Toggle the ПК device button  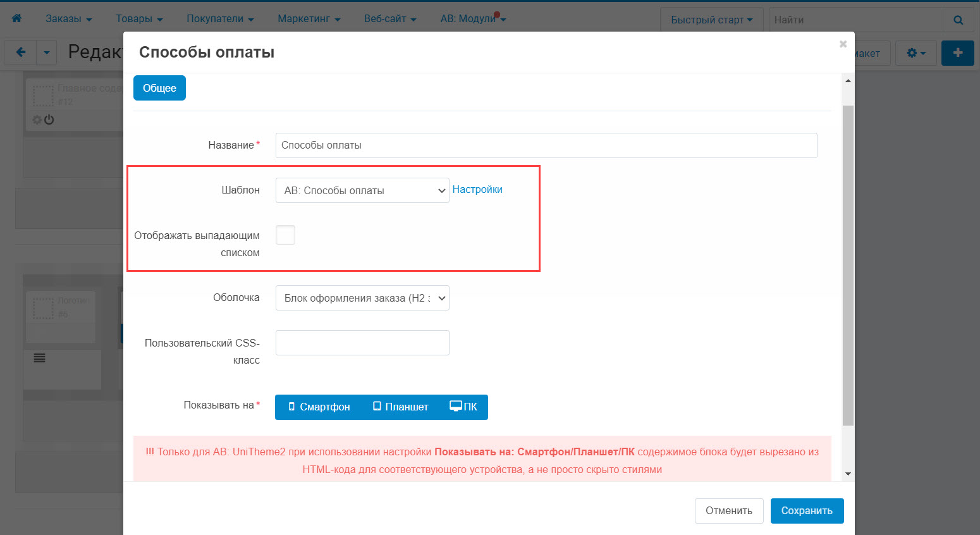463,407
